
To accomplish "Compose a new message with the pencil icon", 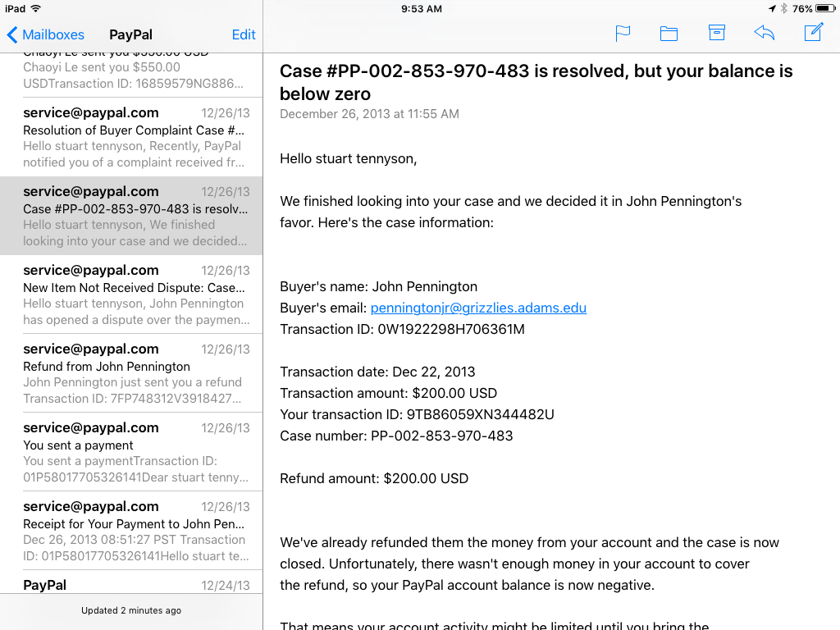I will click(813, 32).
